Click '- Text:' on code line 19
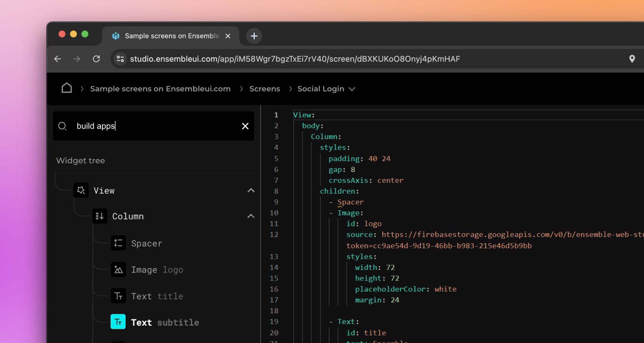 click(344, 322)
